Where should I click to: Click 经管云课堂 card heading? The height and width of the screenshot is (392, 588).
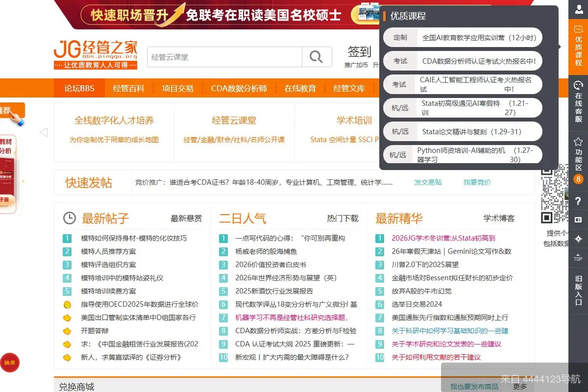(234, 121)
